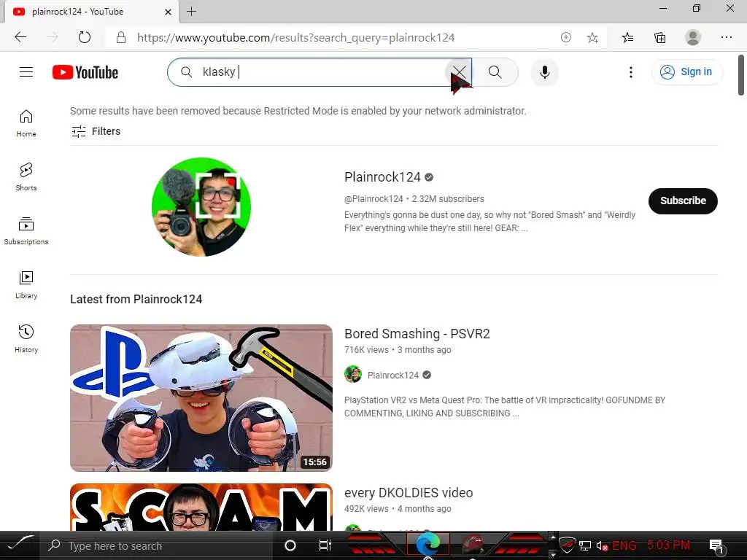747x560 pixels.
Task: Open the Windows Start button
Action: tap(20, 544)
